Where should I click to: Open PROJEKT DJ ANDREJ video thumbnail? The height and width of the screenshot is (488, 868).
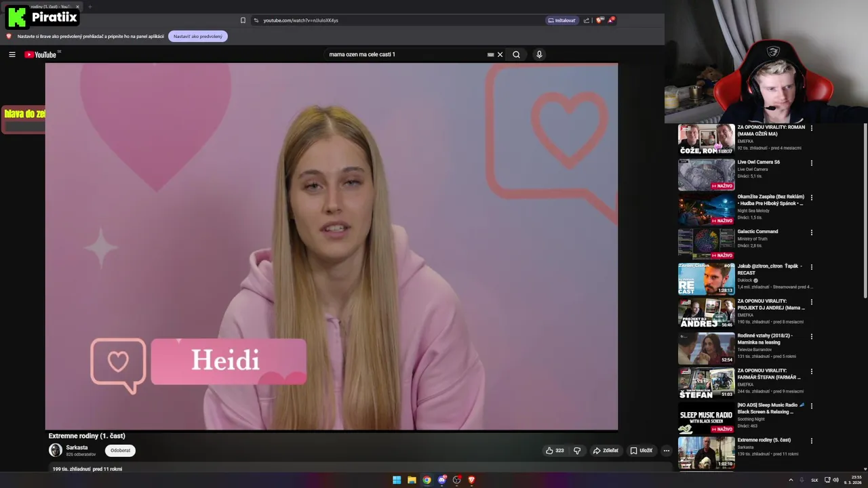point(706,313)
